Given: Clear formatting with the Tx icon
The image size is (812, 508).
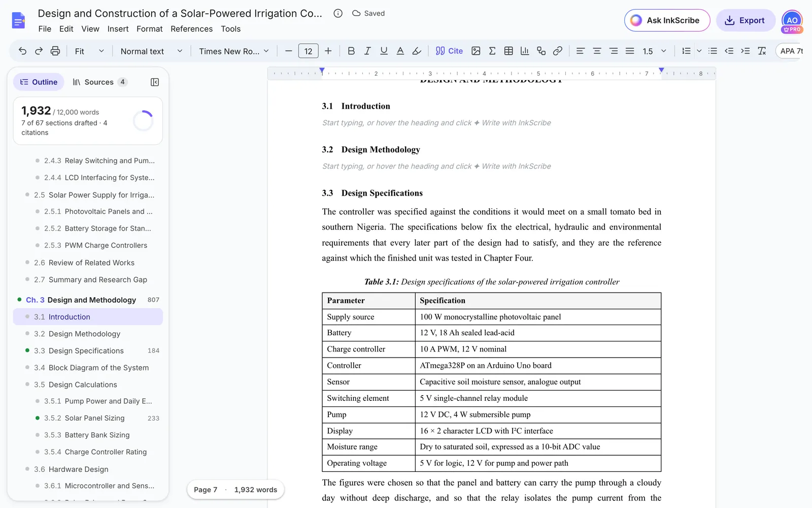Looking at the screenshot, I should point(762,51).
